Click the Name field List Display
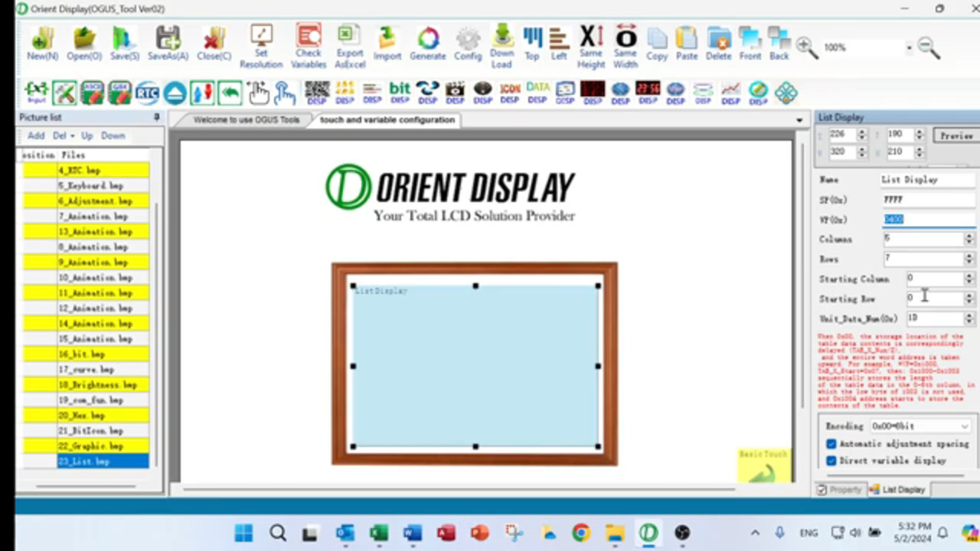The width and height of the screenshot is (980, 551). 928,180
